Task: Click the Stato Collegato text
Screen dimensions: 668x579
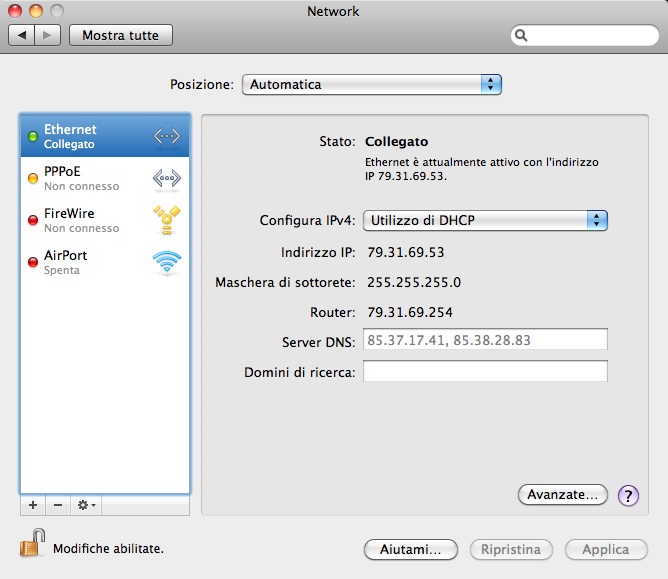Action: 396,141
